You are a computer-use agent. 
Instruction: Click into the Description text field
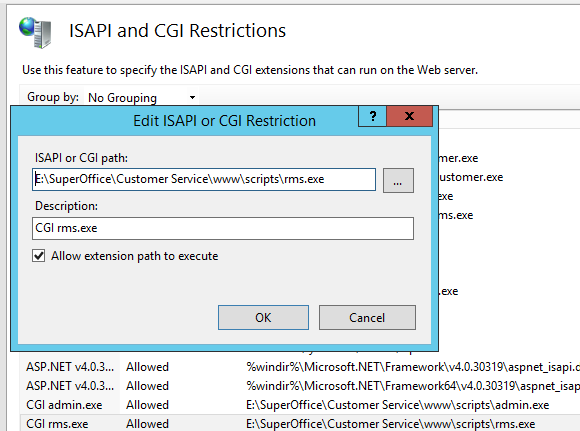coord(223,228)
